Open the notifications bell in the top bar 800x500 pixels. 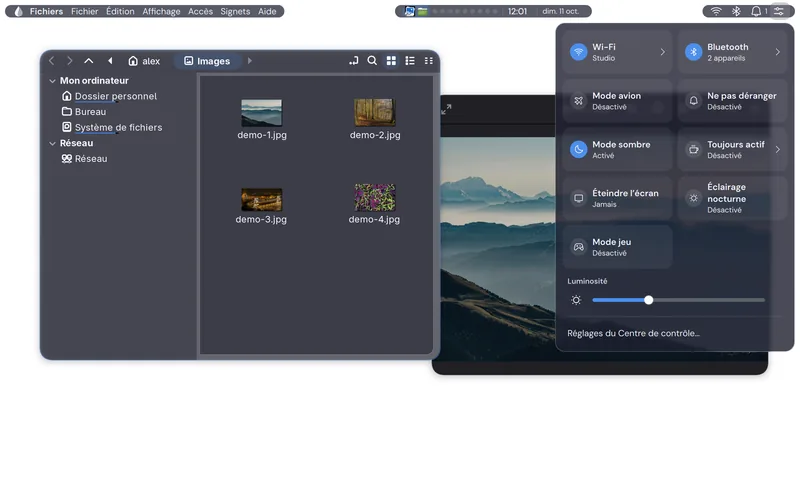(x=756, y=11)
